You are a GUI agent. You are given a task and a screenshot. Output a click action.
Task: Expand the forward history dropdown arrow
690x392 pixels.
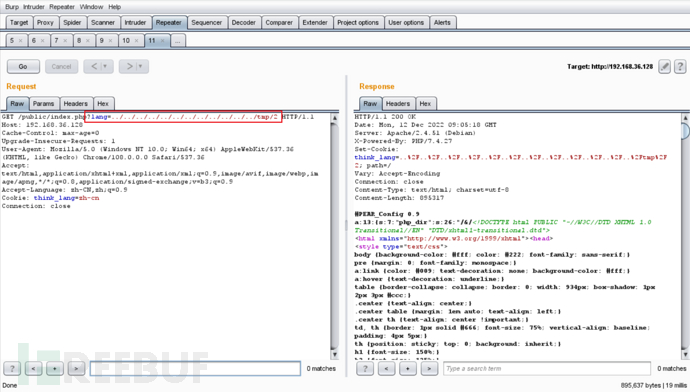pyautogui.click(x=140, y=66)
